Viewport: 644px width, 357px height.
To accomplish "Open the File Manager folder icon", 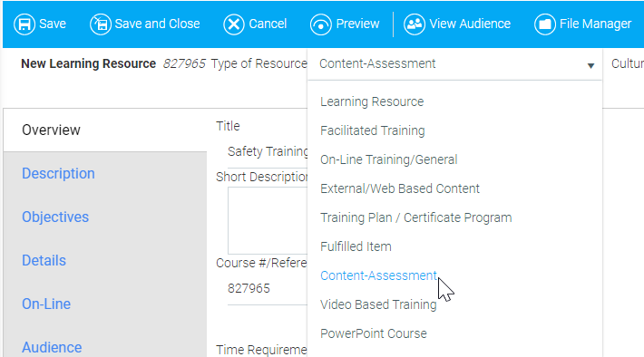I will [x=545, y=24].
